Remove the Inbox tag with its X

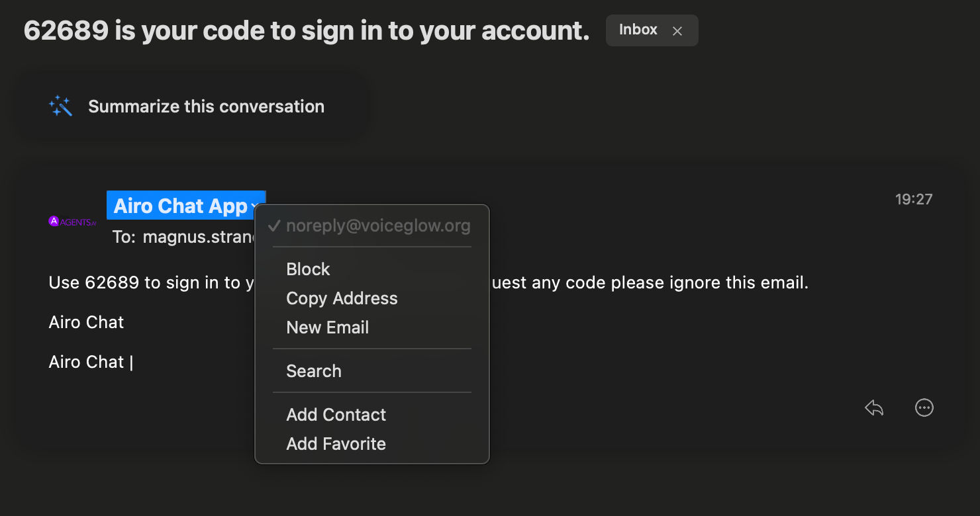point(677,31)
